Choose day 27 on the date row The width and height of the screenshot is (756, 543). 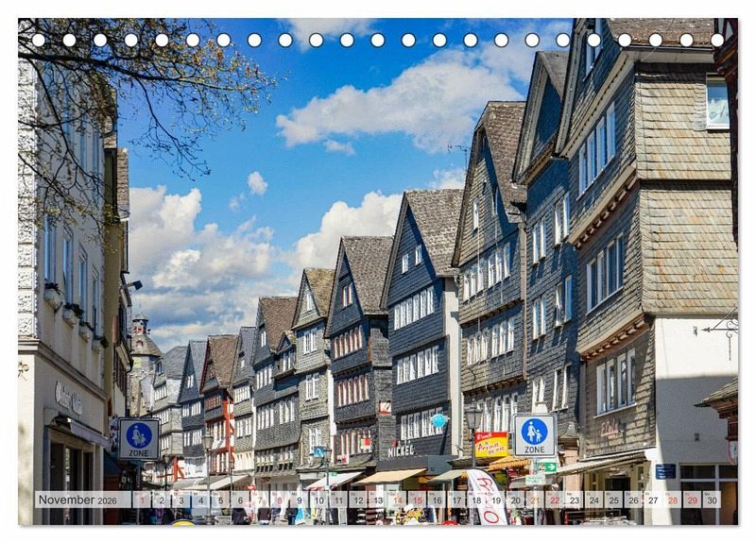[x=652, y=500]
